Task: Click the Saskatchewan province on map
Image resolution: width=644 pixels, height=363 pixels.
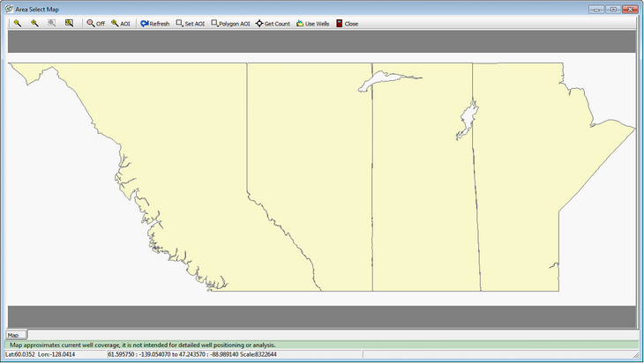Action: (422, 203)
